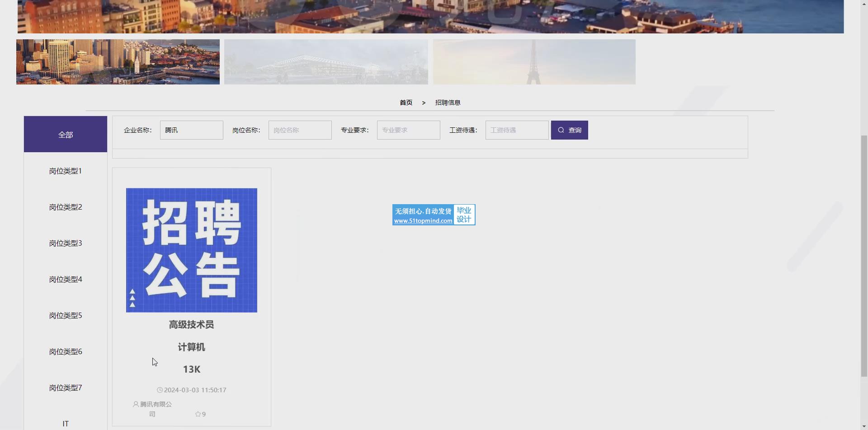Filter by 岗位类型3
Screen dimensions: 868x430
pyautogui.click(x=66, y=243)
